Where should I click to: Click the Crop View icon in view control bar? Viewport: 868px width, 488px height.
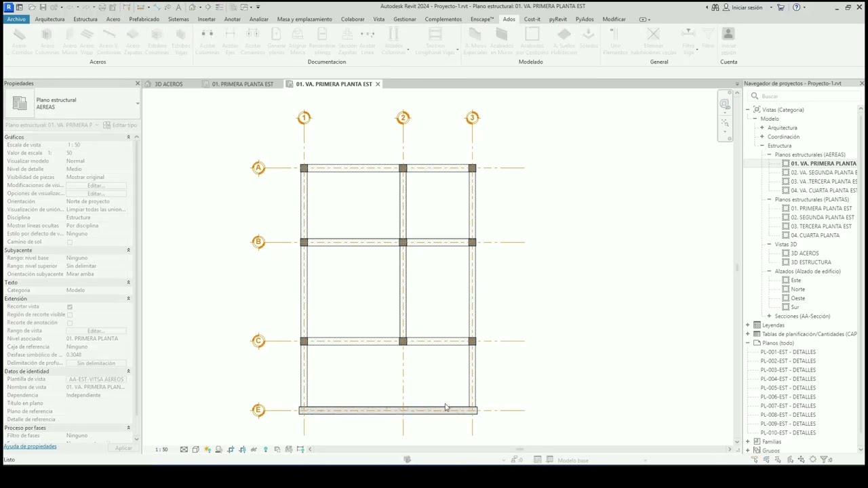[231, 449]
